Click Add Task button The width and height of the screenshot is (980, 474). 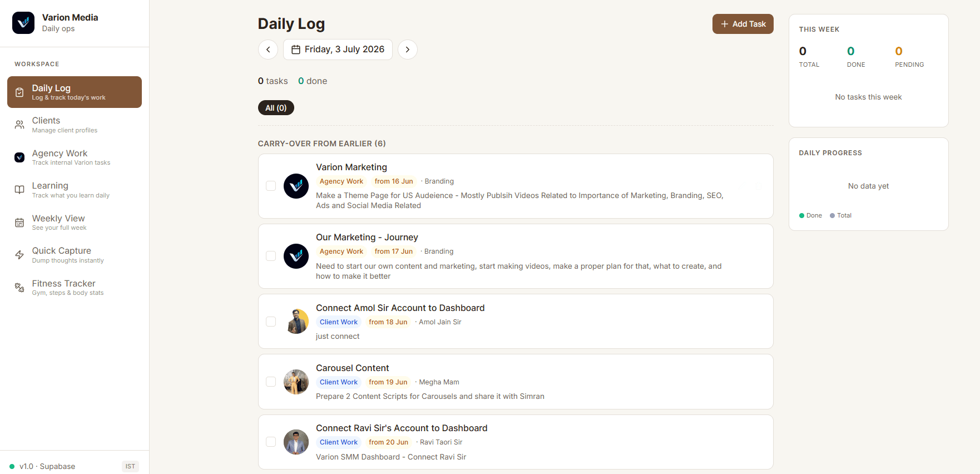pos(743,24)
